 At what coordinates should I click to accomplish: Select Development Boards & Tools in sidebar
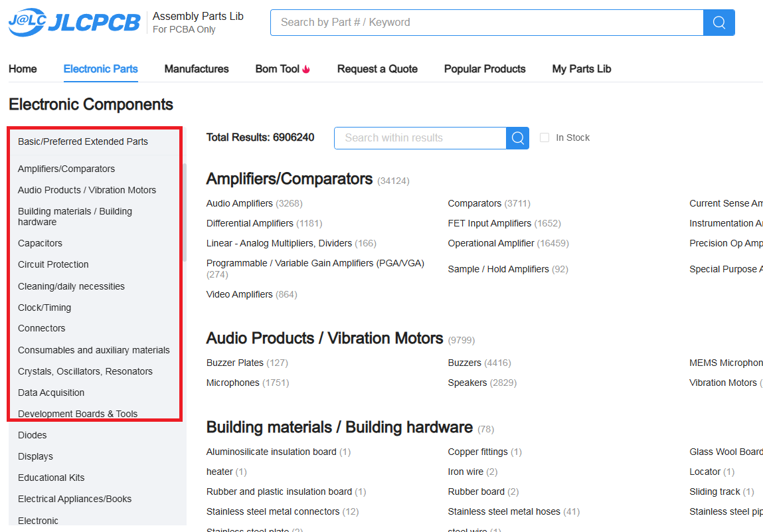point(78,414)
